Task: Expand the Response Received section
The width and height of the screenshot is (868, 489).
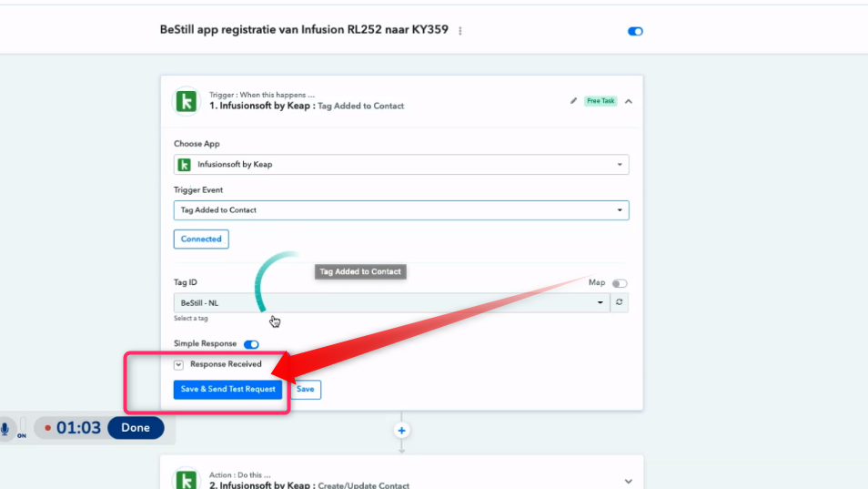Action: pyautogui.click(x=178, y=365)
